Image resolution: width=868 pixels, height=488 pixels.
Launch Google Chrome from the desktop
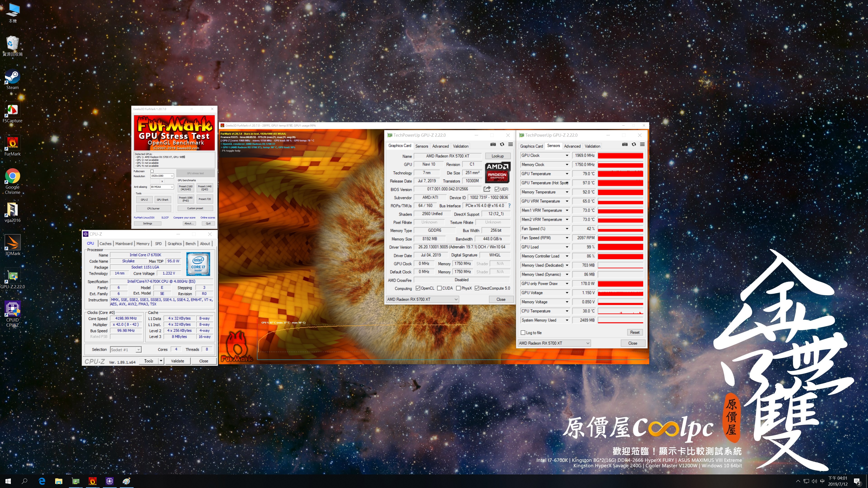[12, 181]
